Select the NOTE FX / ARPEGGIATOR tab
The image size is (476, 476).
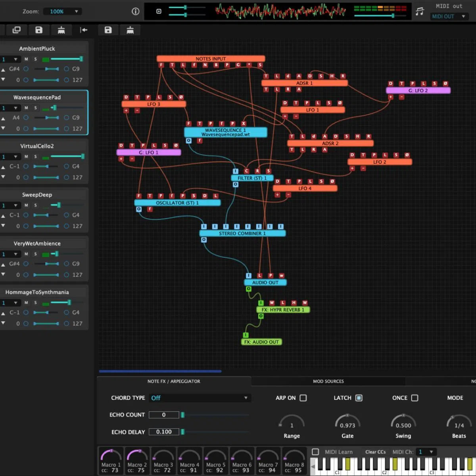(173, 381)
